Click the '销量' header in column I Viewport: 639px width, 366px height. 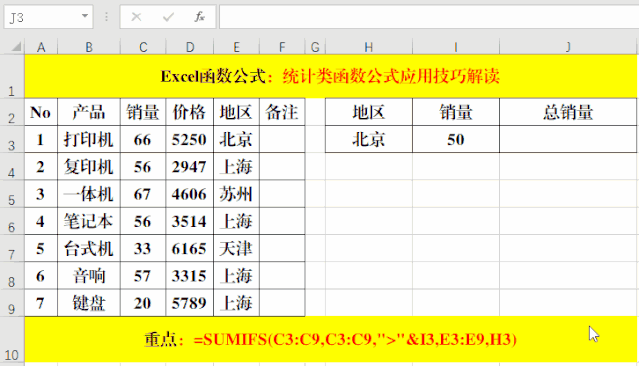456,112
